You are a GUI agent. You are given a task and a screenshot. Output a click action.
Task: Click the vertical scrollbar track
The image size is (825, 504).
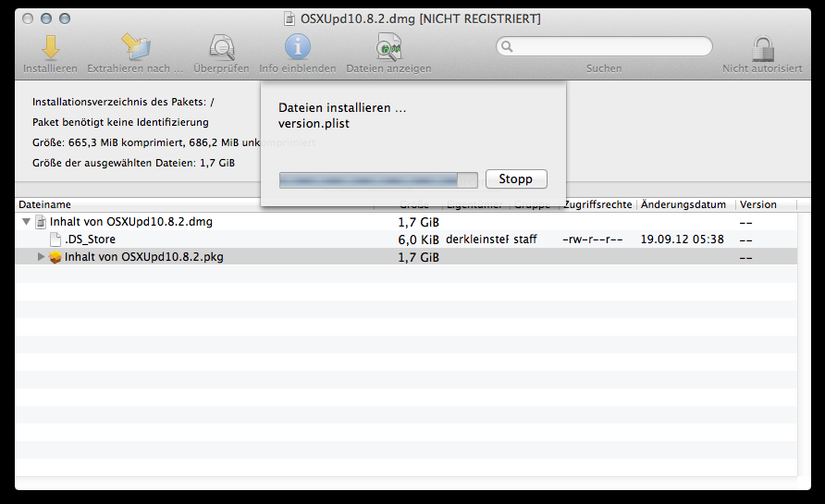pyautogui.click(x=804, y=345)
